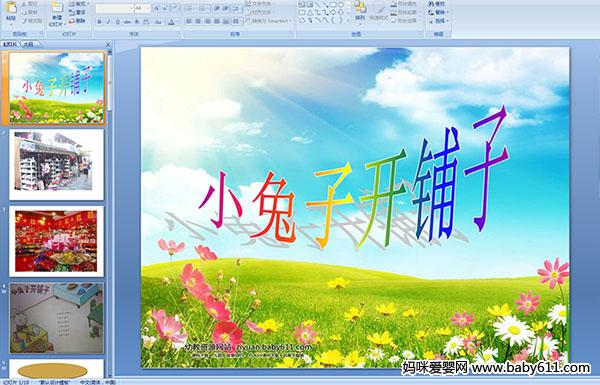Viewport: 600px width, 385px height.
Task: Select slide 3 thumbnail of red store
Action: click(57, 241)
